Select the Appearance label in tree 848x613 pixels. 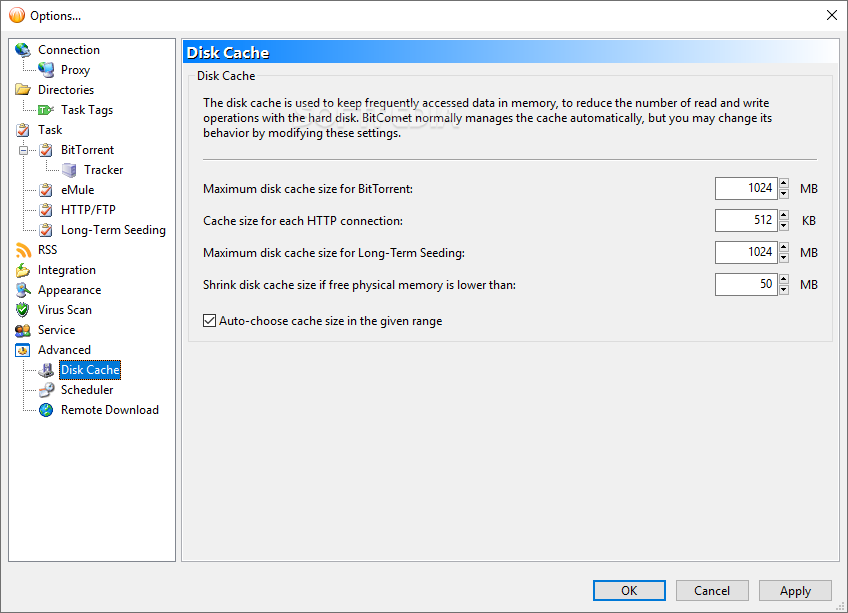tap(69, 290)
